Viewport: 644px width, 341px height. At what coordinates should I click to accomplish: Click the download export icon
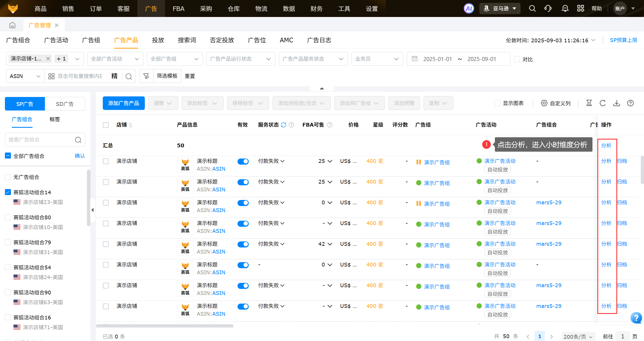coord(616,103)
